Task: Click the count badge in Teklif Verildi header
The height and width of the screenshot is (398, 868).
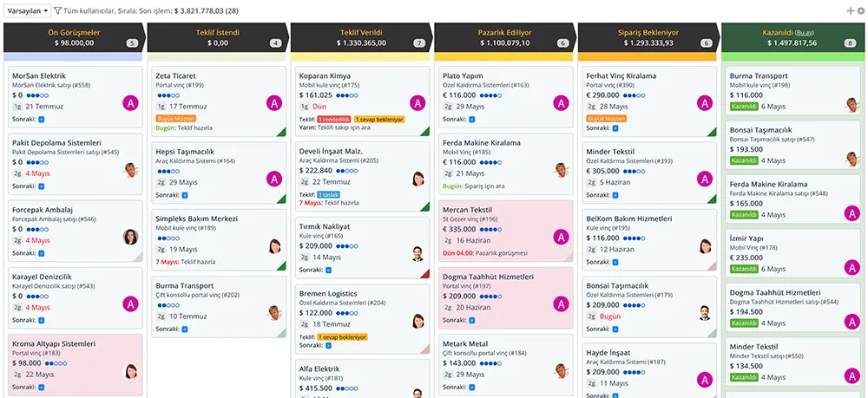Action: pos(419,42)
